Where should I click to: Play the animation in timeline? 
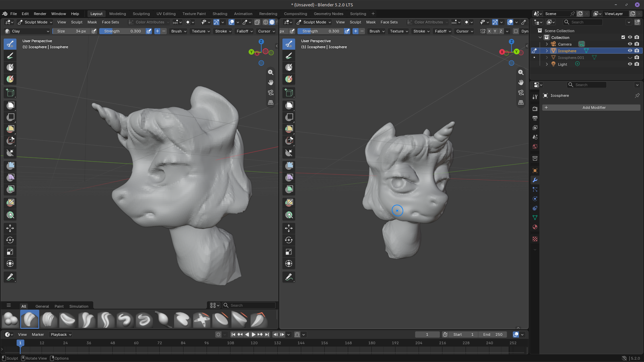click(254, 335)
